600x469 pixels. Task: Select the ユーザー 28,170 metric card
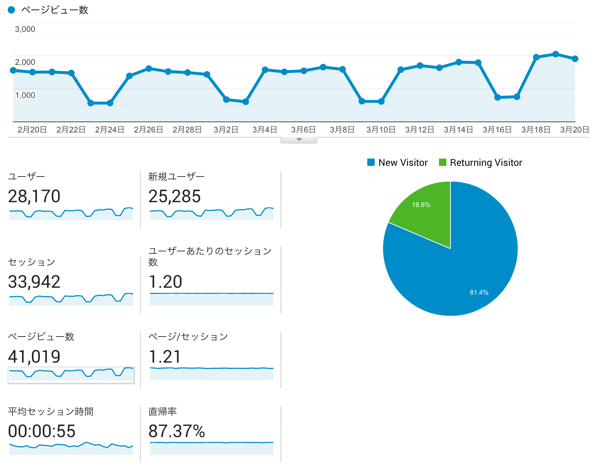(x=71, y=198)
